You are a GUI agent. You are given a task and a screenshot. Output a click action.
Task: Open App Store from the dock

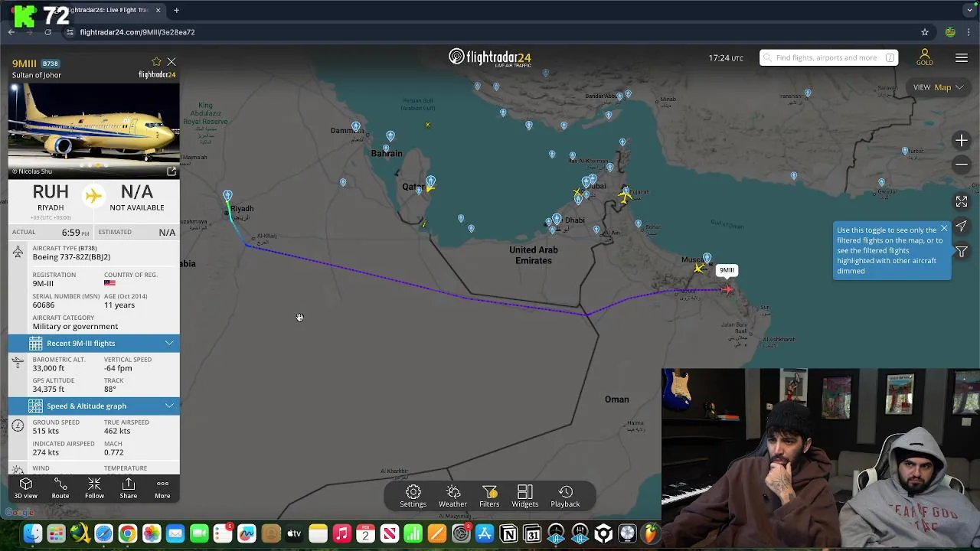point(485,533)
